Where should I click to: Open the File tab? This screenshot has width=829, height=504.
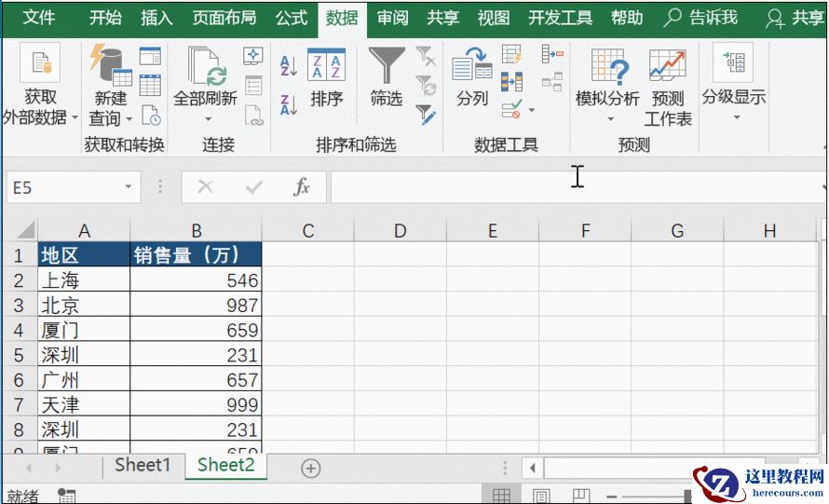point(38,18)
